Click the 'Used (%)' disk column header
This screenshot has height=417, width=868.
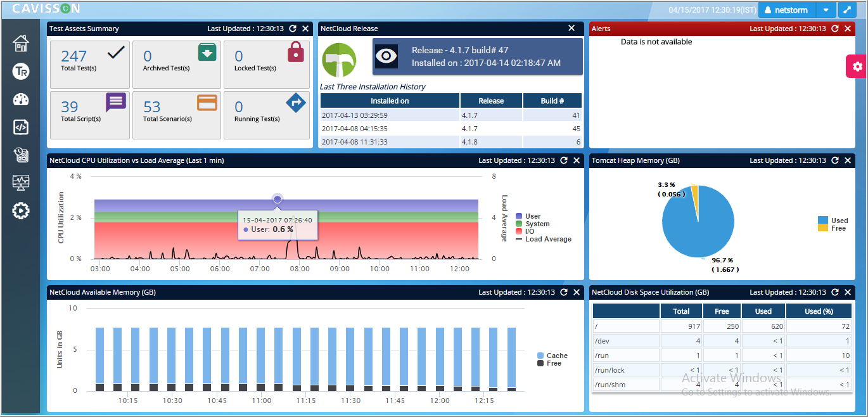819,311
